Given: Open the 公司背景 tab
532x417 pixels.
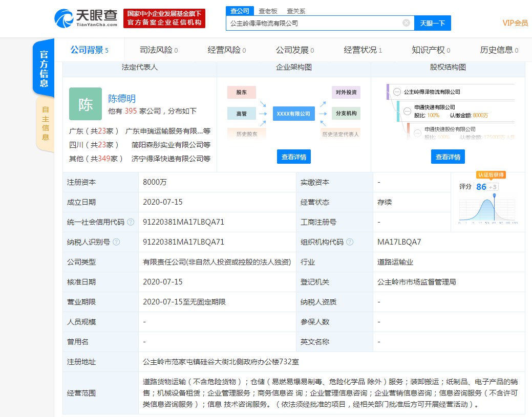Looking at the screenshot, I should tap(89, 50).
